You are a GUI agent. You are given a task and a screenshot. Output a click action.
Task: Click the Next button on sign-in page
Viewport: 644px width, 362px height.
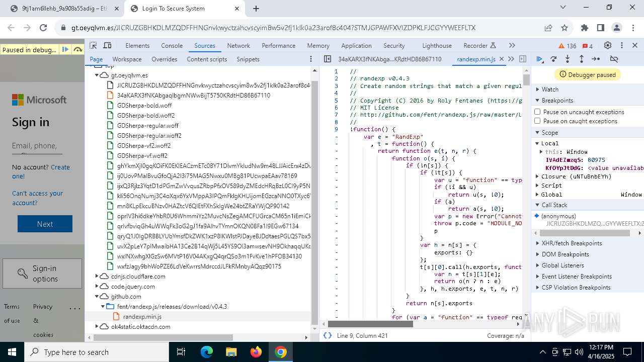(x=45, y=224)
